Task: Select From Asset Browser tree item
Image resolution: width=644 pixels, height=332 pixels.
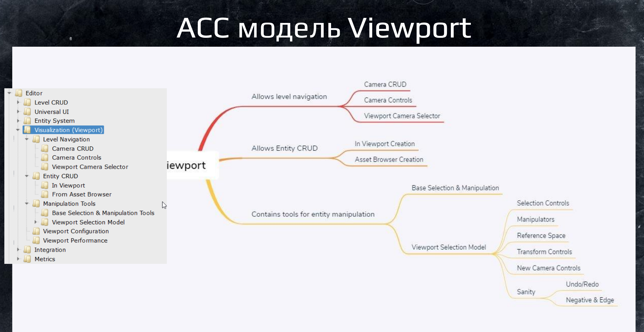Action: tap(81, 194)
